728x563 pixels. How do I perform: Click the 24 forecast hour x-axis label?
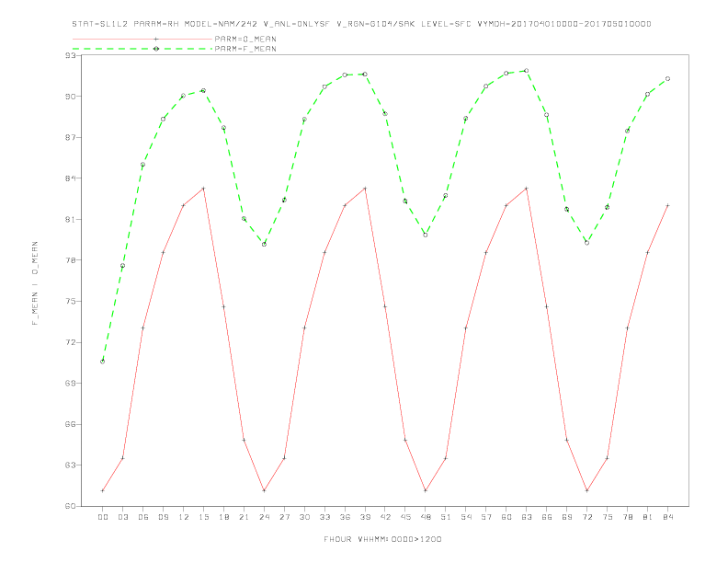point(264,517)
